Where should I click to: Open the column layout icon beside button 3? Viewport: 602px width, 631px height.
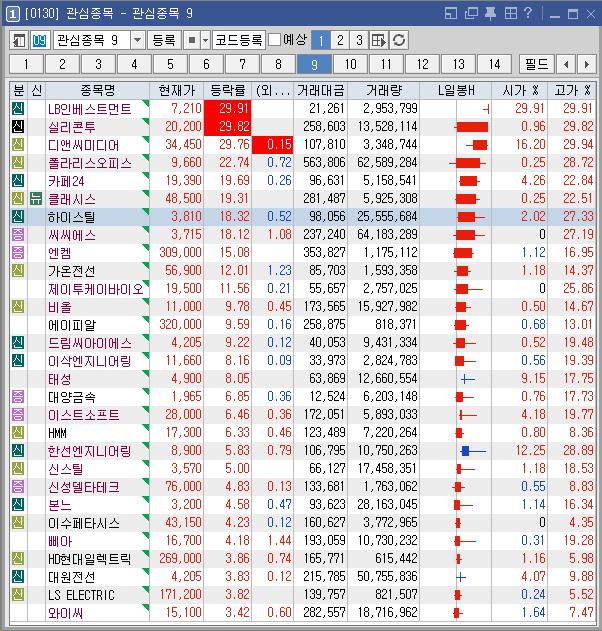click(x=379, y=40)
